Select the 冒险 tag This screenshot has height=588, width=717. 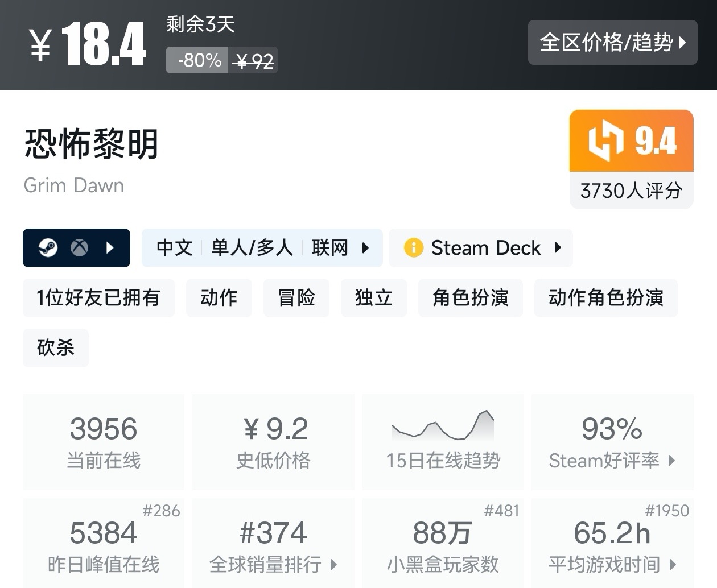[x=296, y=297]
